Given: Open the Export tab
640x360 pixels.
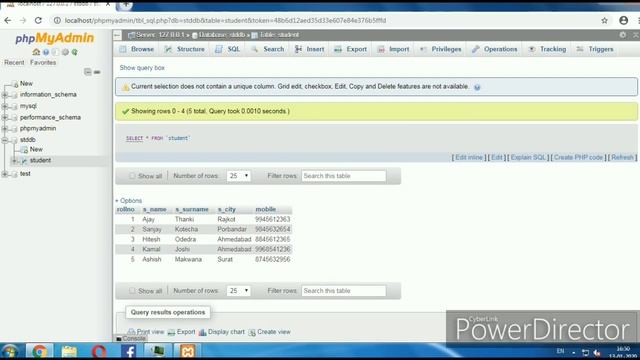Looking at the screenshot, I should pyautogui.click(x=351, y=49).
